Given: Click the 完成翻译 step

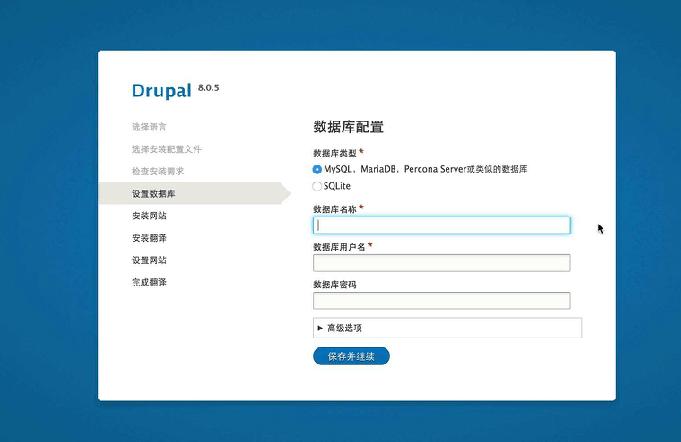Looking at the screenshot, I should (149, 282).
